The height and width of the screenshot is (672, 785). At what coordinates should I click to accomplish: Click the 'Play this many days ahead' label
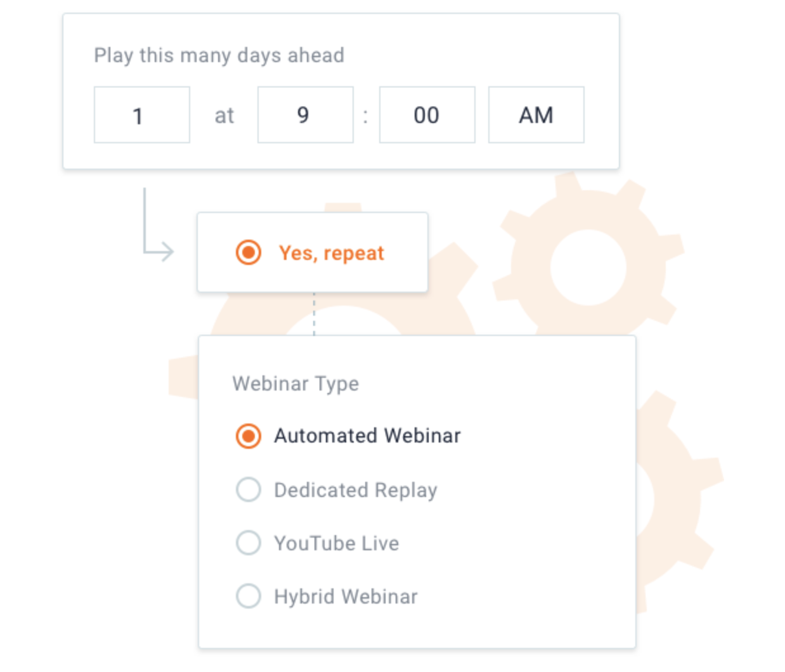point(219,55)
